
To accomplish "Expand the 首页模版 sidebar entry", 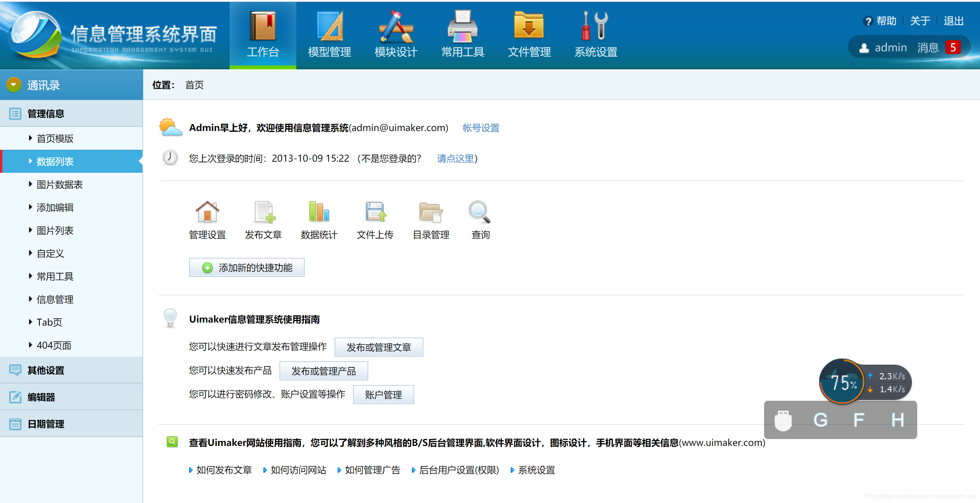I will click(x=56, y=138).
